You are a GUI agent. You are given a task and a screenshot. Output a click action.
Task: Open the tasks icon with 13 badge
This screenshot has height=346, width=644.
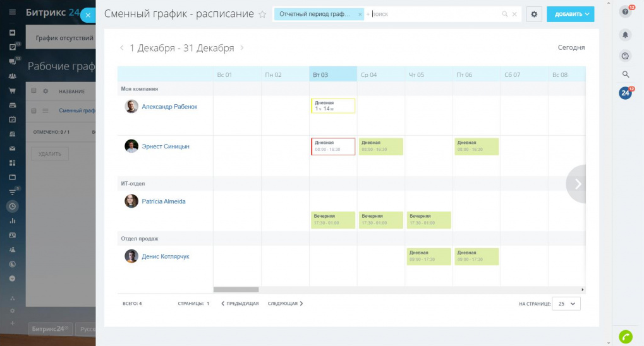[x=12, y=47]
